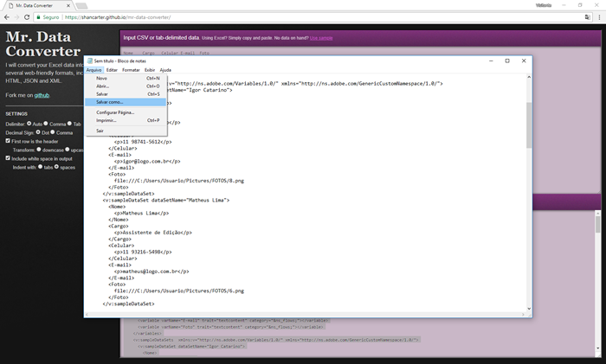Close the Bloco de notas window
The height and width of the screenshot is (364, 606).
pyautogui.click(x=524, y=61)
